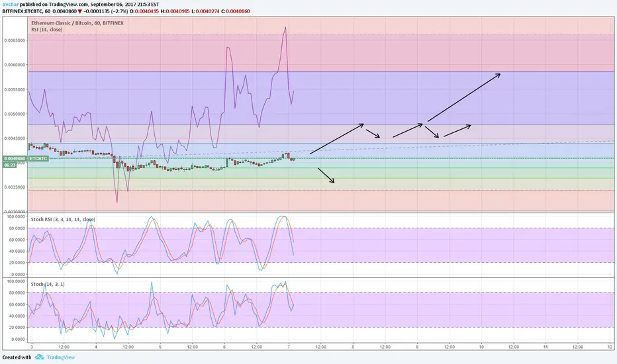Click 20.0000 level in Stoch (14, 3, 1) pane
This screenshot has width=617, height=364.
coord(17,328)
